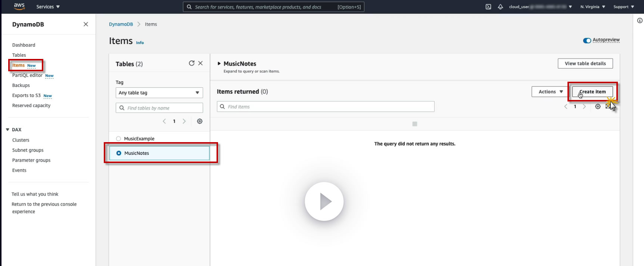Image resolution: width=644 pixels, height=266 pixels.
Task: Click the Find items search field
Action: [x=326, y=107]
